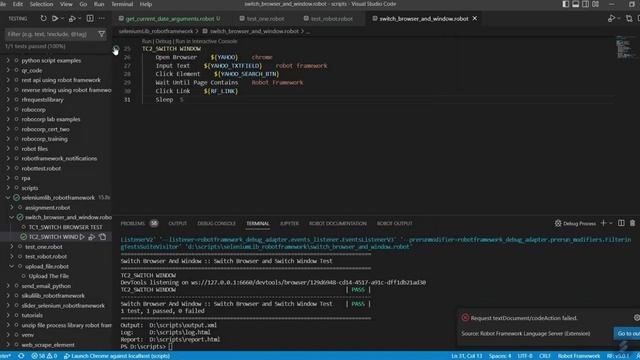The width and height of the screenshot is (640, 360).
Task: Open changes compare icon in editor toolbar
Action: pyautogui.click(x=629, y=18)
